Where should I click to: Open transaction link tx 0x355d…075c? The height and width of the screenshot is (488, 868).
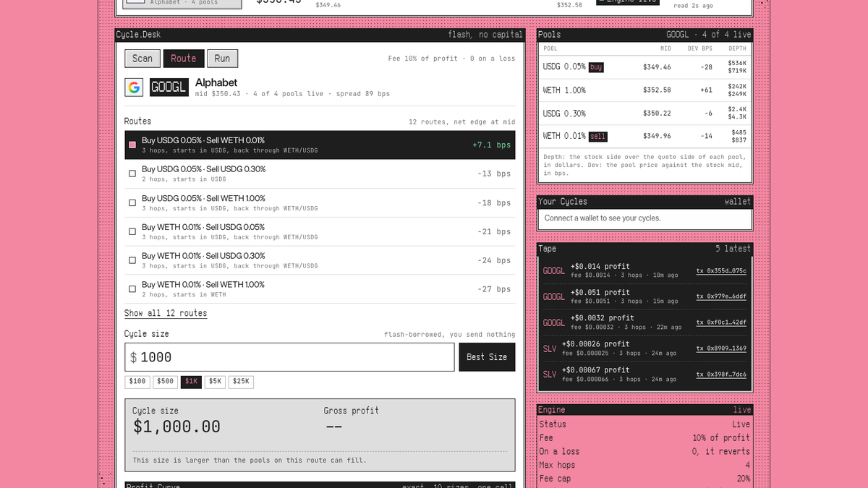721,270
